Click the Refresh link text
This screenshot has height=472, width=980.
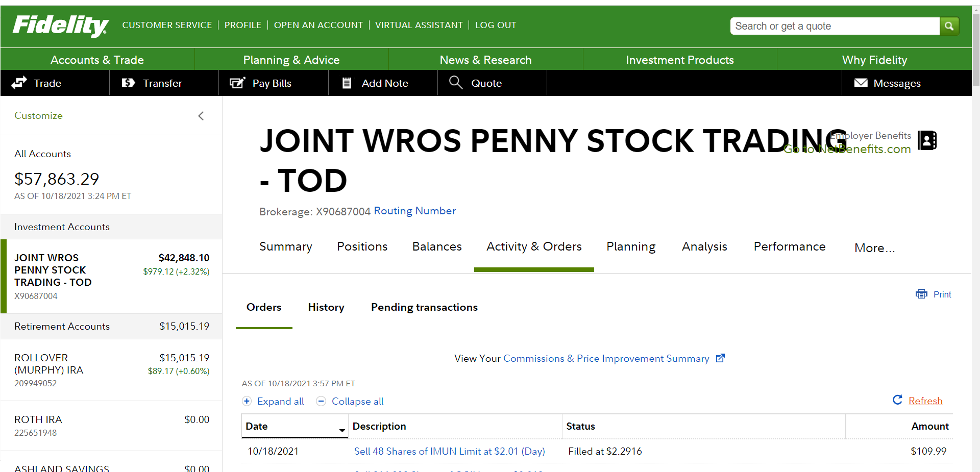[x=925, y=401]
